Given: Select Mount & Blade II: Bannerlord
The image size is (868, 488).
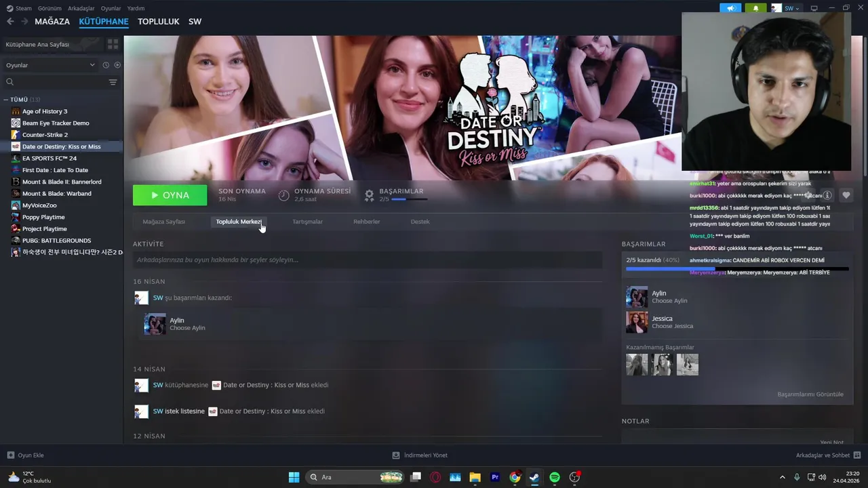Looking at the screenshot, I should click(62, 182).
